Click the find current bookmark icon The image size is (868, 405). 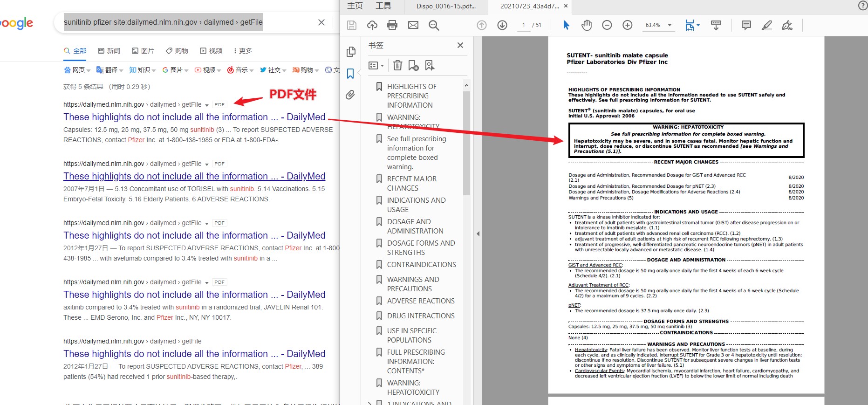tap(430, 65)
